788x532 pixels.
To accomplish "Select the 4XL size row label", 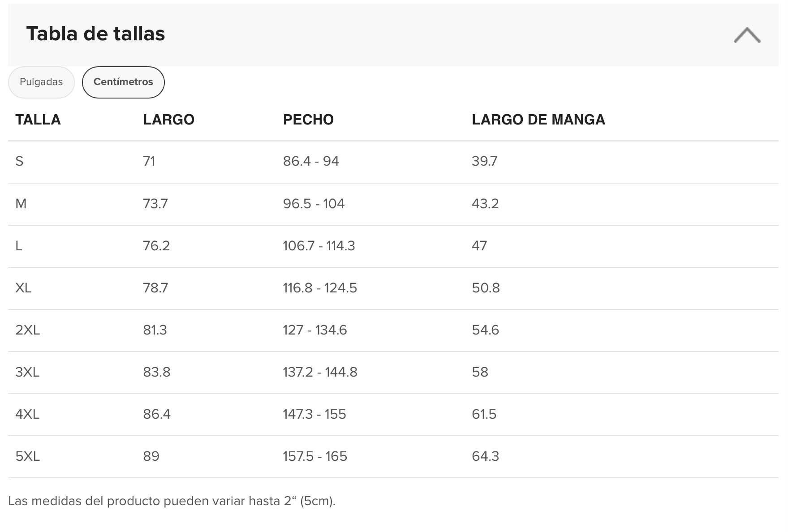I will [x=27, y=414].
